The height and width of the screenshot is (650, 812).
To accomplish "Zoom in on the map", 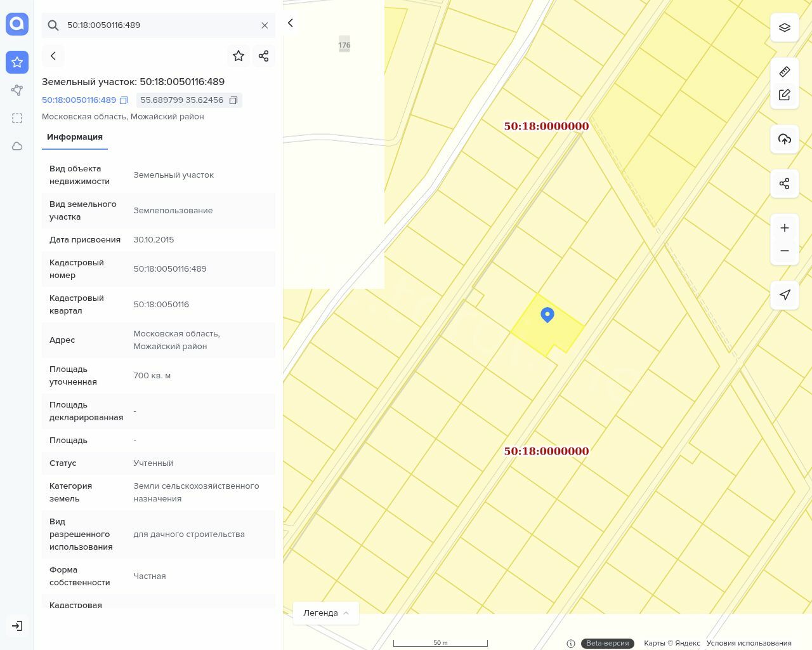I will [785, 228].
